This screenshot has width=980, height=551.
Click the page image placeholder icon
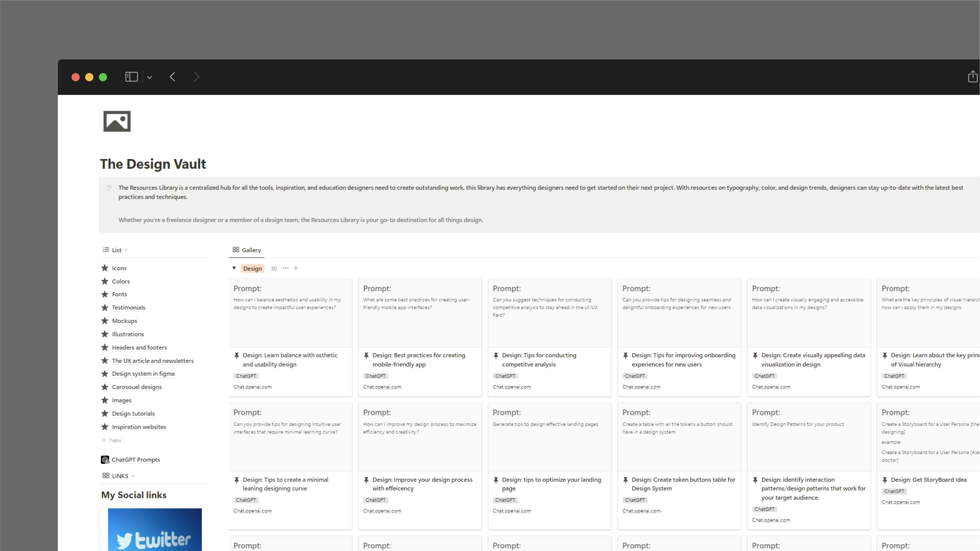coord(117,121)
